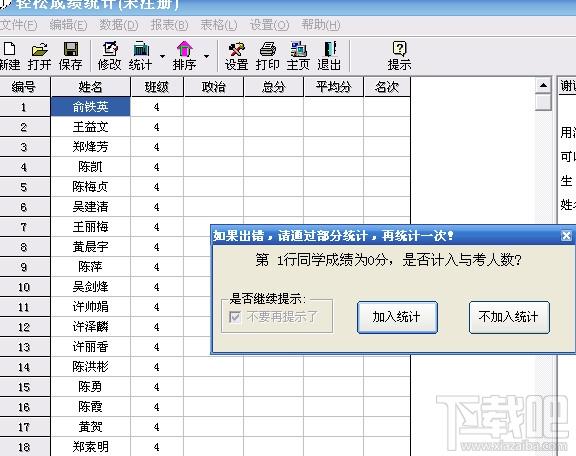The width and height of the screenshot is (576, 456).
Task: Select the name cell 陈洪彬
Action: [x=90, y=367]
